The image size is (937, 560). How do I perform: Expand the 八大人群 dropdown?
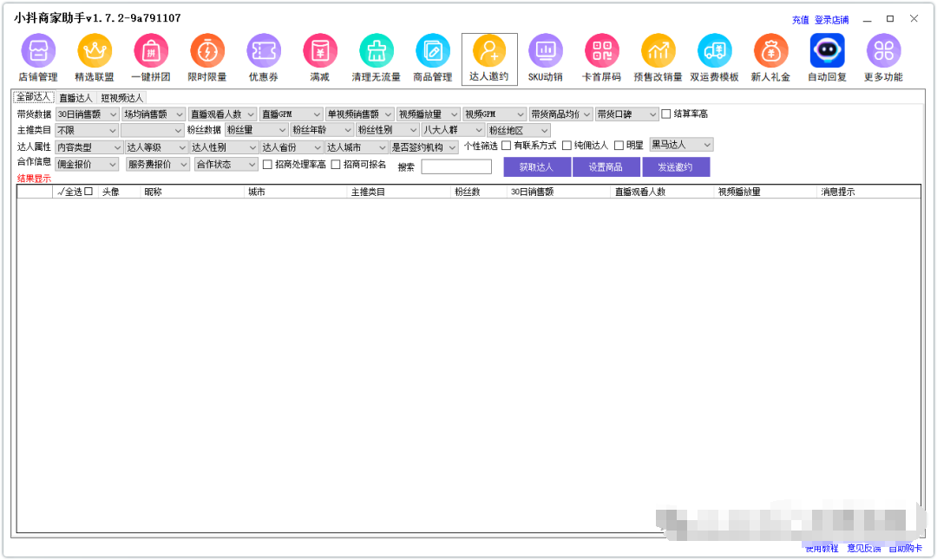[x=453, y=130]
